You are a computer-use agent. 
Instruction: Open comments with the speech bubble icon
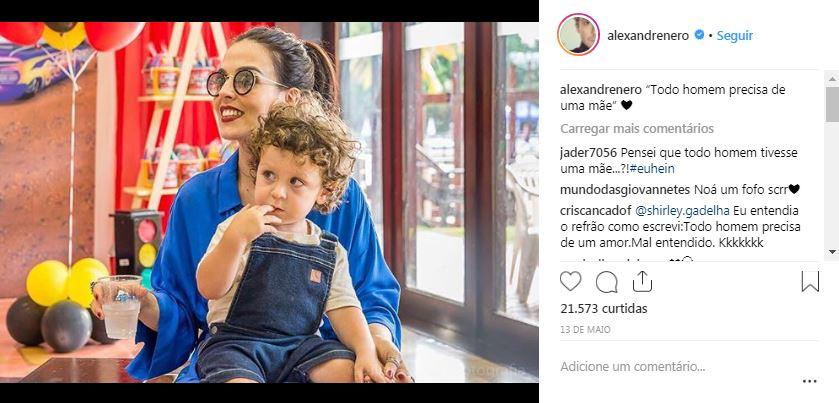606,282
